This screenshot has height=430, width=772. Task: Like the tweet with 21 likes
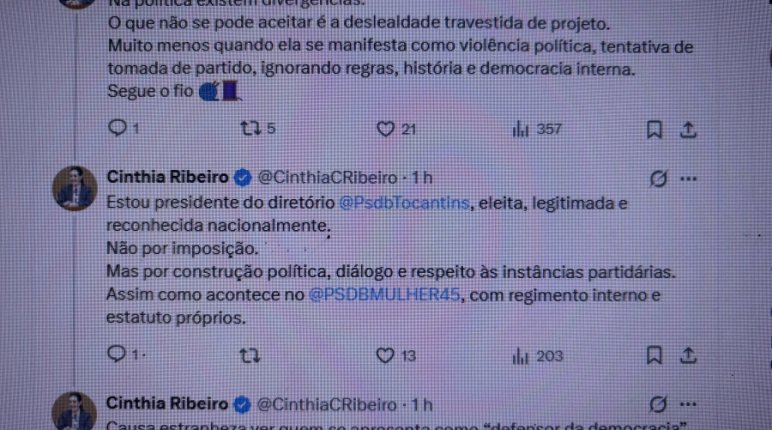coord(385,129)
